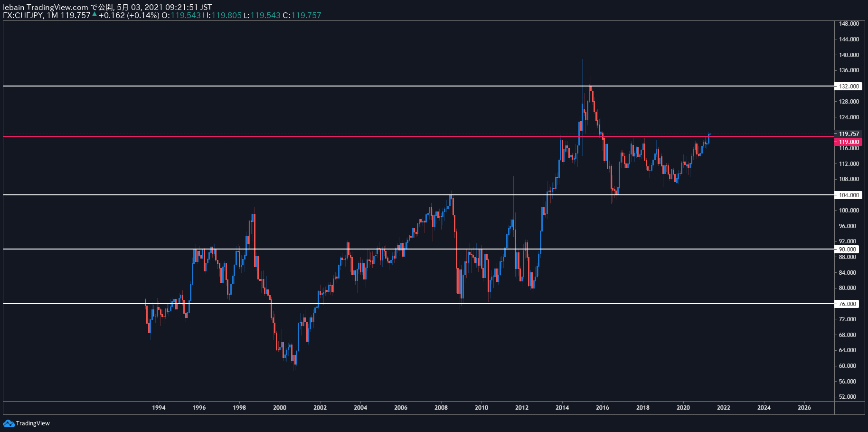Click the 76.000 horizontal line price label
868x432 pixels.
coord(848,304)
